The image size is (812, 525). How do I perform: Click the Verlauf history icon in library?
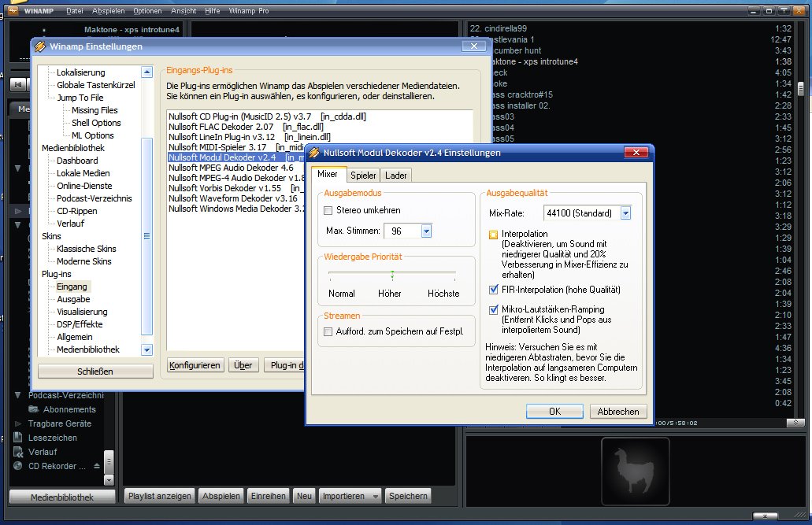[18, 452]
